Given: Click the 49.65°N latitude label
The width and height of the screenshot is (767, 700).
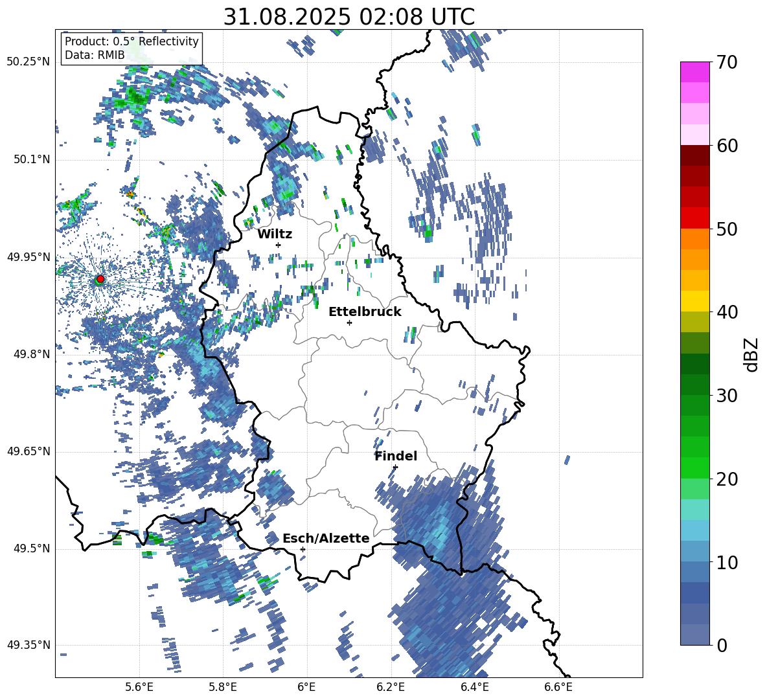Looking at the screenshot, I should 29,451.
